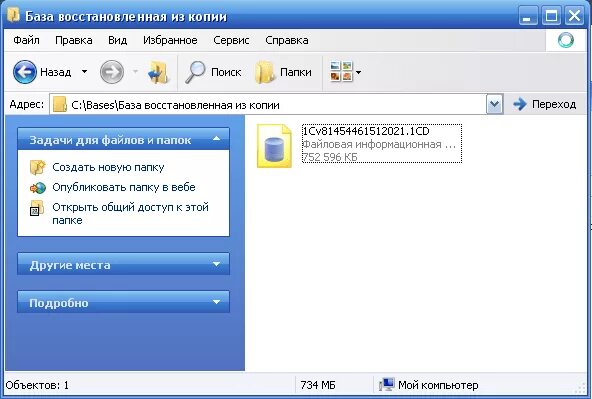
Task: Open Views dropdown arrow
Action: [358, 72]
